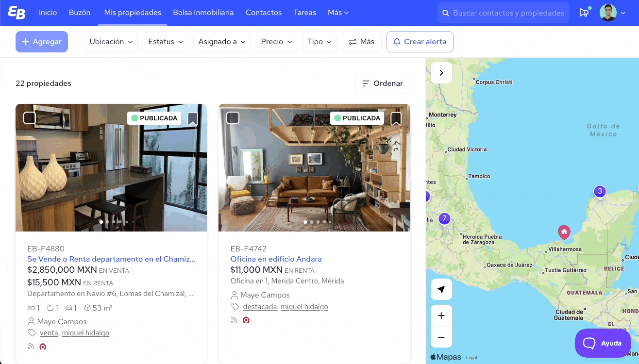Open the Tareas tab
The height and width of the screenshot is (364, 639).
click(304, 13)
